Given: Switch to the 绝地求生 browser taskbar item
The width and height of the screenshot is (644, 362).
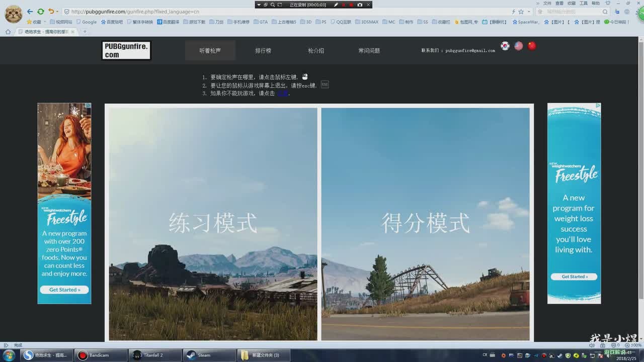Looking at the screenshot, I should point(47,355).
